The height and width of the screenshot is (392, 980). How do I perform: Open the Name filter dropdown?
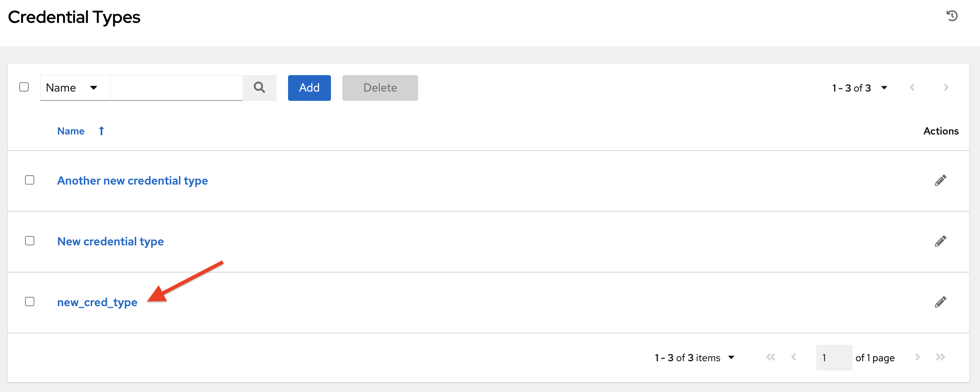coord(75,88)
